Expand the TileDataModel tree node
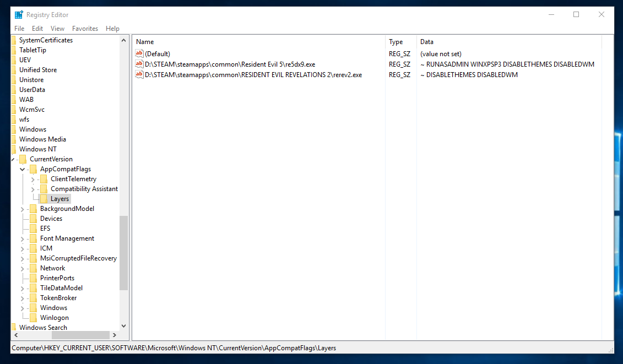The height and width of the screenshot is (364, 623). pyautogui.click(x=22, y=289)
